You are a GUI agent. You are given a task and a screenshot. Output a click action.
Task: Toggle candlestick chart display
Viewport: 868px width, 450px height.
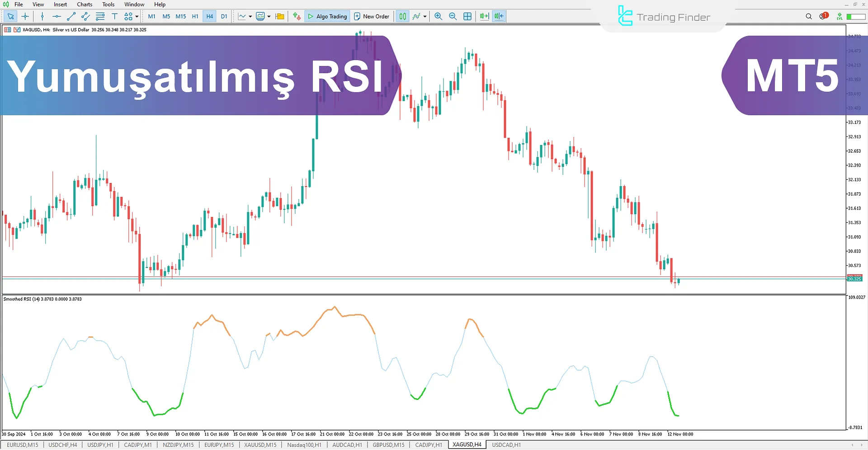(402, 16)
